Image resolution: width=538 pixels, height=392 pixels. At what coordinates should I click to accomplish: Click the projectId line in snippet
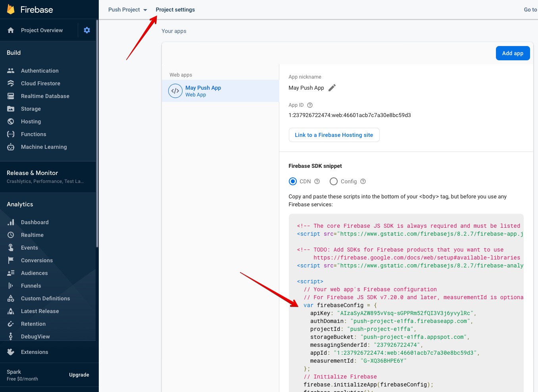point(363,329)
